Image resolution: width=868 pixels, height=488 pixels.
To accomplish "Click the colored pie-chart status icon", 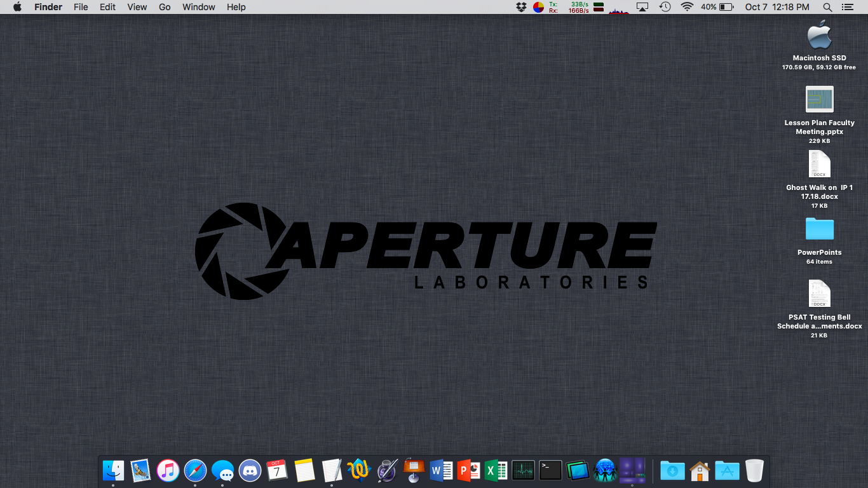I will coord(538,7).
